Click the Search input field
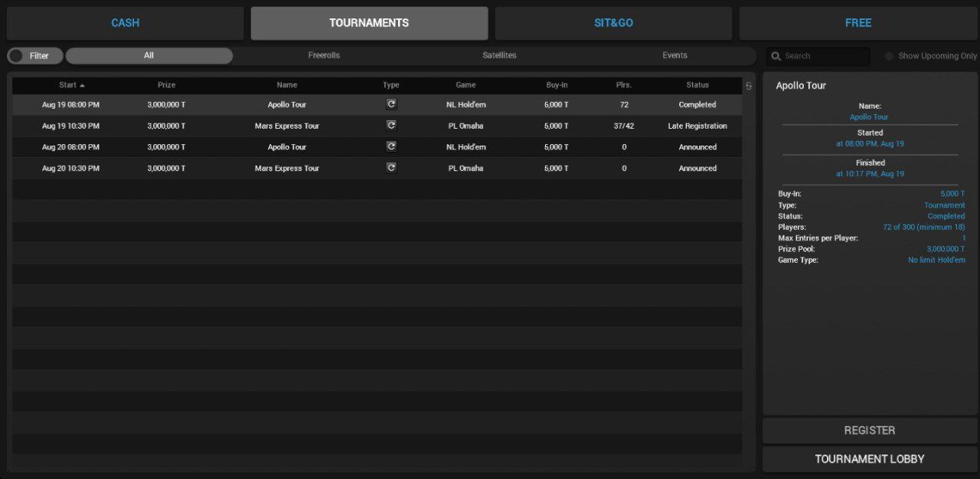 click(x=825, y=56)
